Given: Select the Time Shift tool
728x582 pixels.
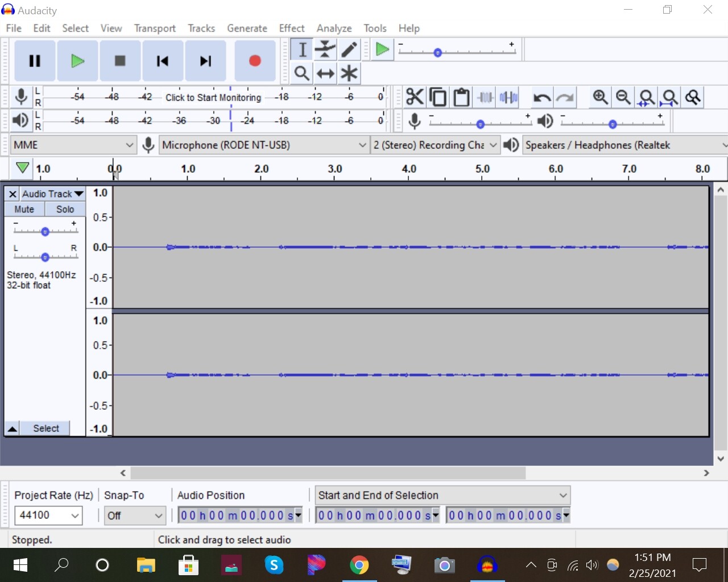Looking at the screenshot, I should coord(325,73).
